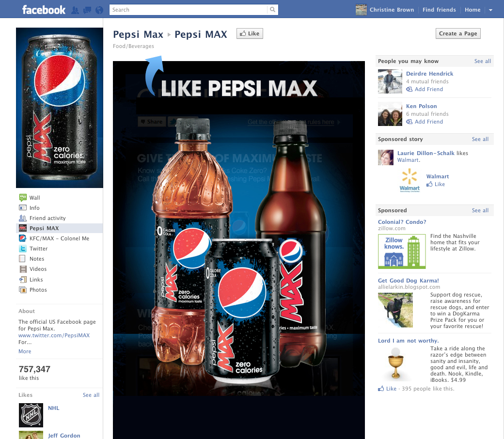The image size is (504, 439).
Task: Click the NHL logo thumbnail
Action: click(31, 415)
